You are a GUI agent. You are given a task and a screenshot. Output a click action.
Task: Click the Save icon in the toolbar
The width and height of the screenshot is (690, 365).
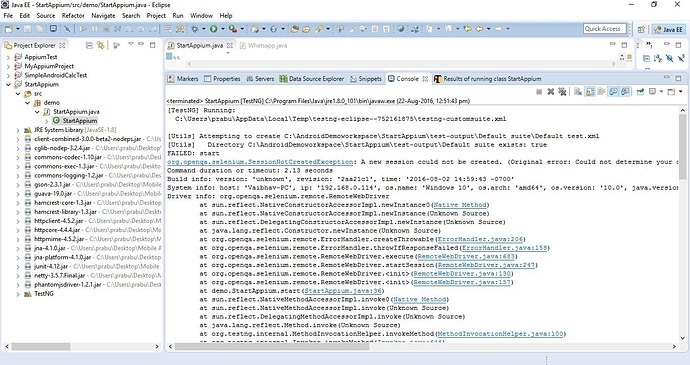tap(28, 29)
